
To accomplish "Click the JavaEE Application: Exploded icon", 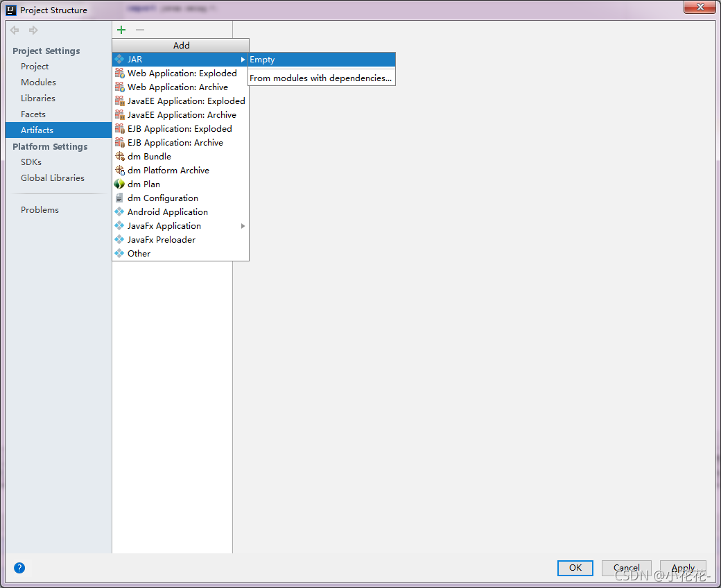I will [x=119, y=101].
